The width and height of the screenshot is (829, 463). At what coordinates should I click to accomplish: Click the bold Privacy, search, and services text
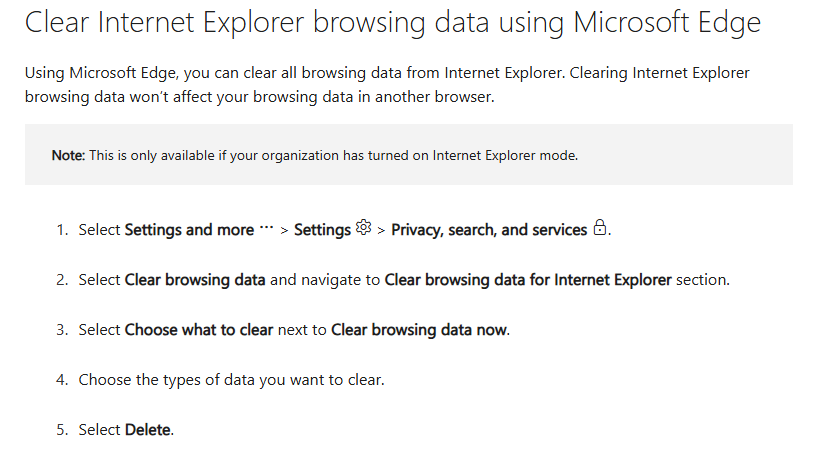coord(489,230)
